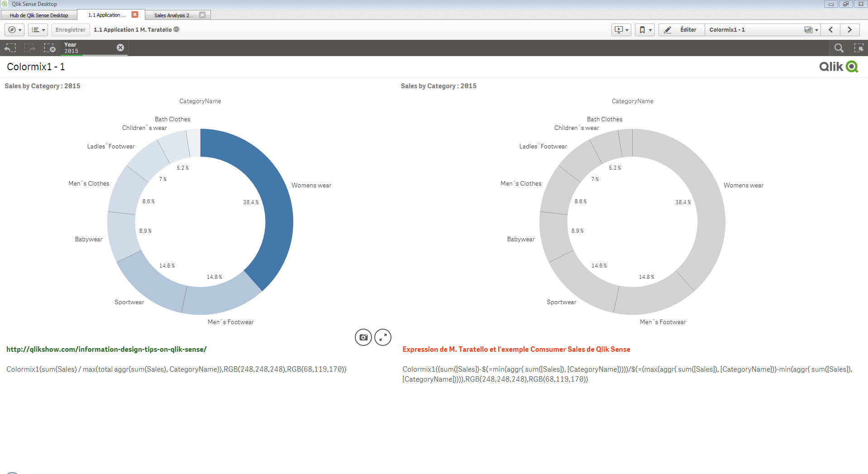The height and width of the screenshot is (474, 868).
Task: Open the global list menu
Action: click(38, 30)
